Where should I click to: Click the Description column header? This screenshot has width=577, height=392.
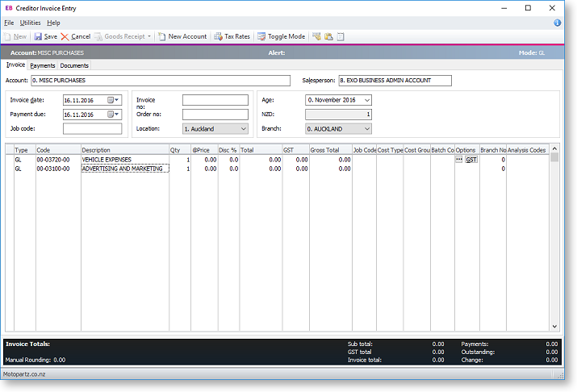125,150
